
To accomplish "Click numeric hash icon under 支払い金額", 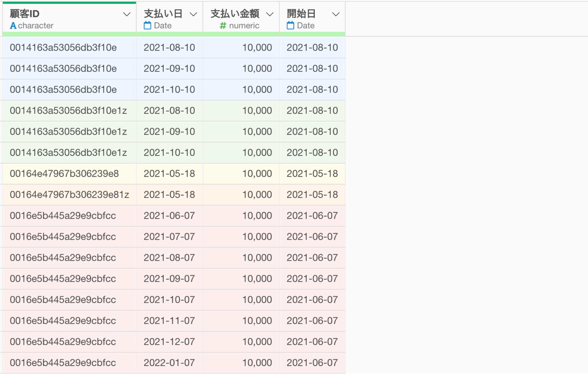I will point(223,26).
